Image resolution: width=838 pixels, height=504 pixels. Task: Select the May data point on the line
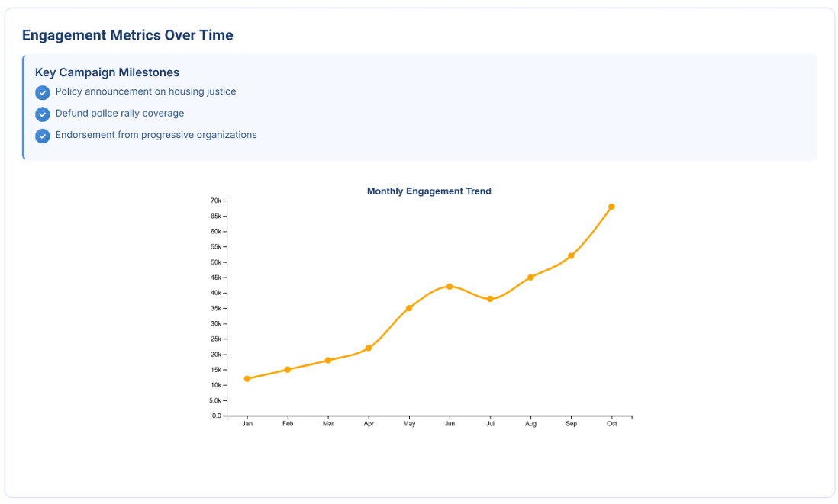click(x=409, y=308)
